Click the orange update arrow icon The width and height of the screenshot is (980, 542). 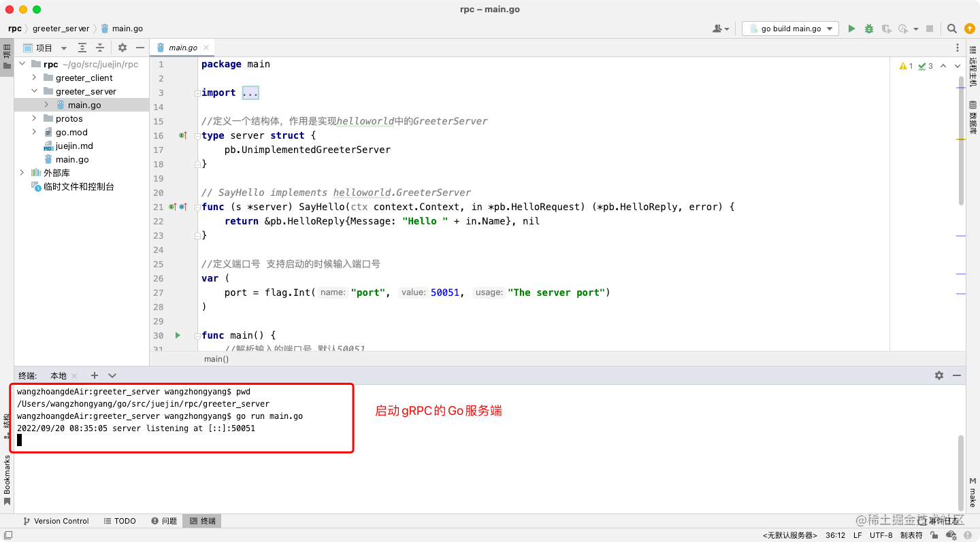click(970, 29)
